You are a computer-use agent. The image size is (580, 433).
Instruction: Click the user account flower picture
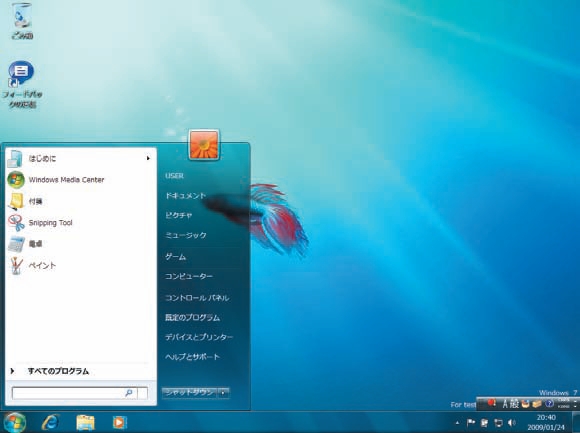(204, 145)
